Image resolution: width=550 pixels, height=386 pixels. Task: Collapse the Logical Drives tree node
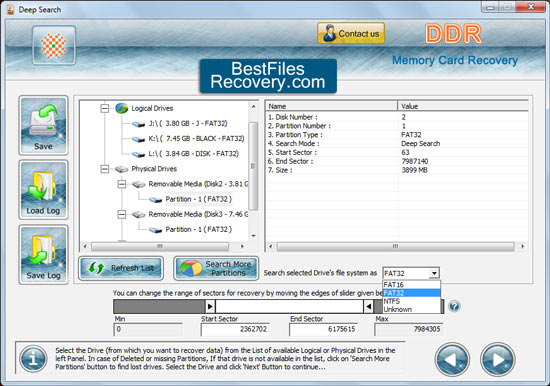(x=105, y=108)
